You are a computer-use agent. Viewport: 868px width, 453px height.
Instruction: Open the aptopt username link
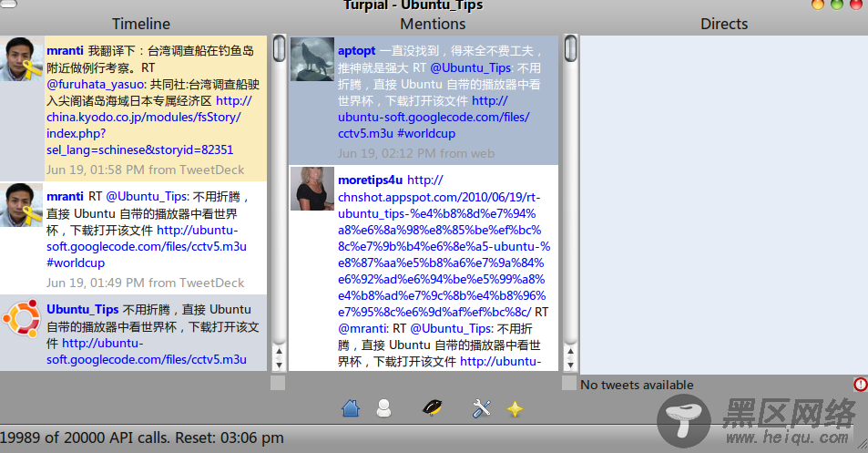tap(356, 50)
